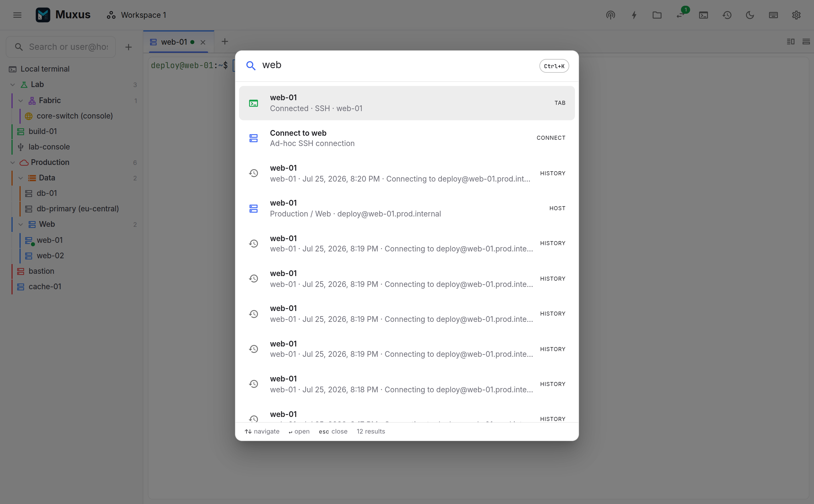Screen dimensions: 814x504
Task: Toggle the split pane layout icon
Action: [x=791, y=42]
